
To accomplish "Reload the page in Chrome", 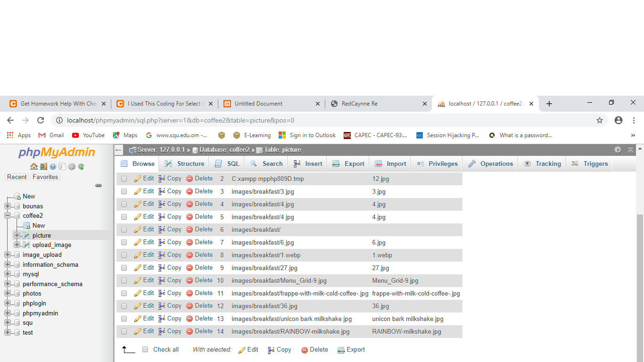I will pyautogui.click(x=41, y=120).
